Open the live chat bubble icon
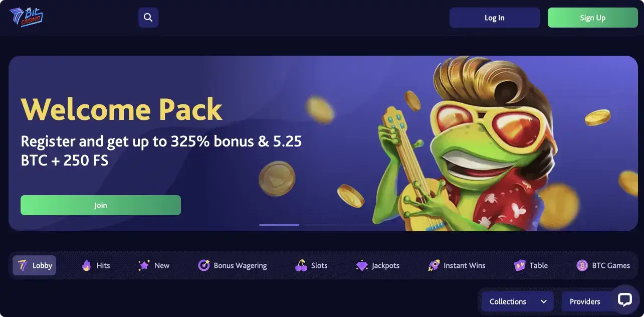644x317 pixels. [x=624, y=299]
